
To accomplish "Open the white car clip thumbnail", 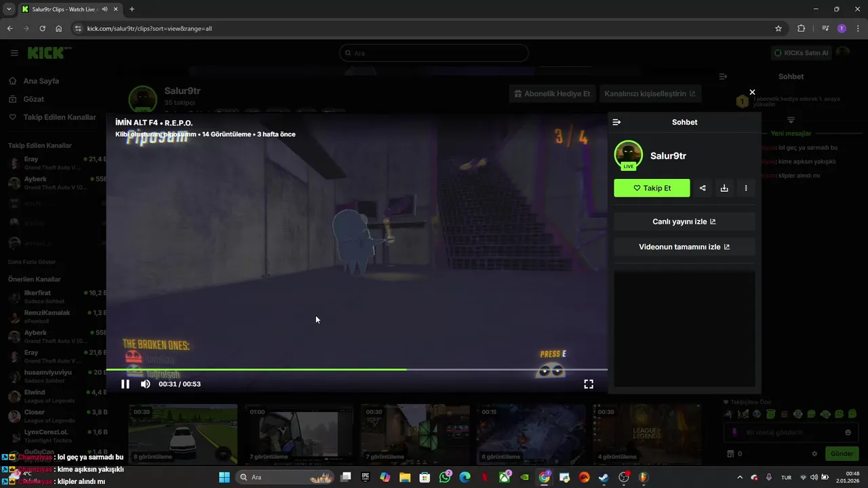I will pyautogui.click(x=183, y=434).
